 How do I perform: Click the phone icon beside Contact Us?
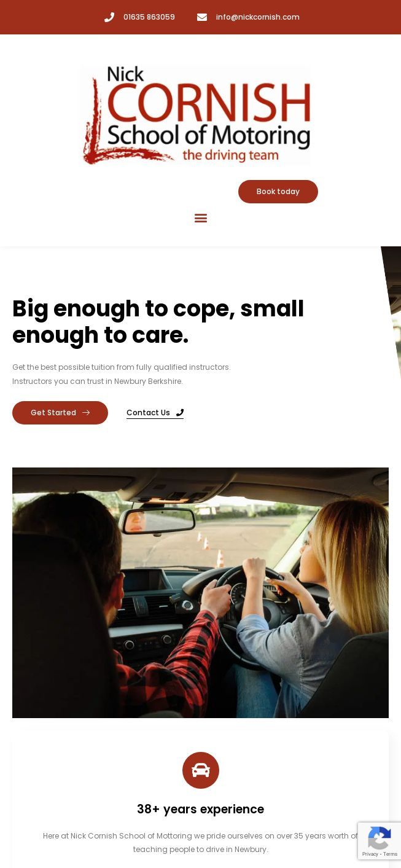point(180,413)
